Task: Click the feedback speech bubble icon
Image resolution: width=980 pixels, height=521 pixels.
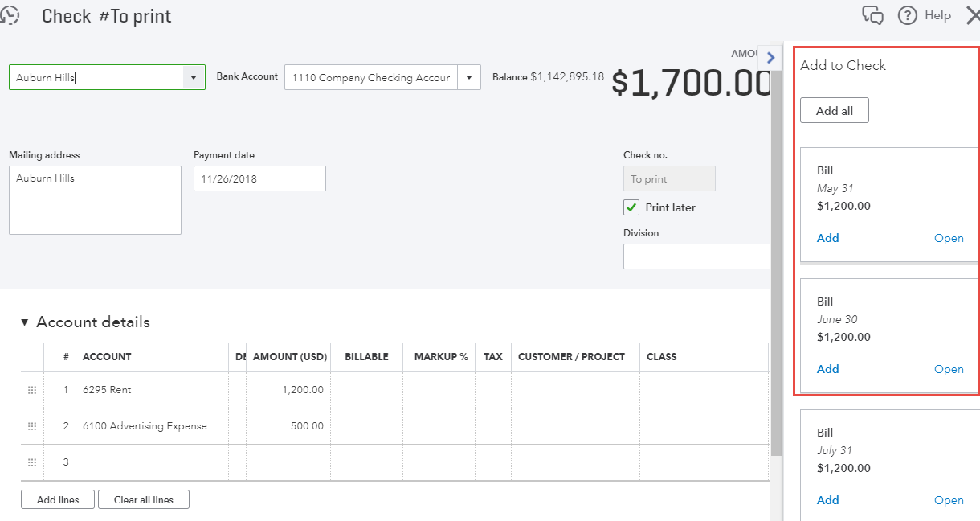Action: 872,15
